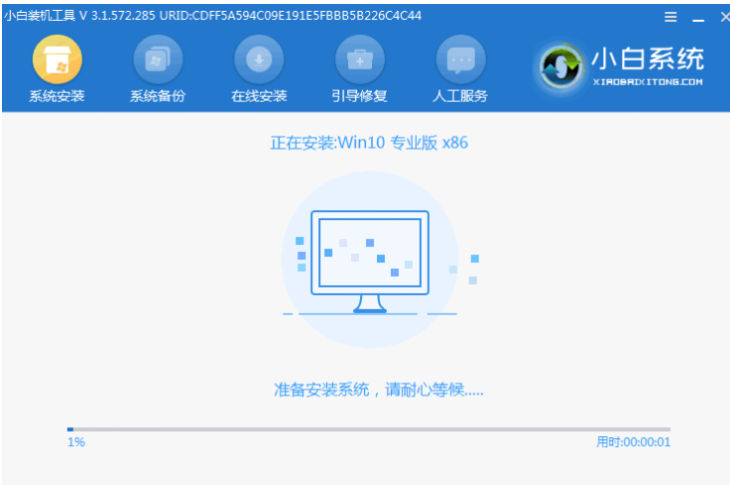Minimize the 小白装机工具 window
730x485 pixels.
tap(697, 17)
